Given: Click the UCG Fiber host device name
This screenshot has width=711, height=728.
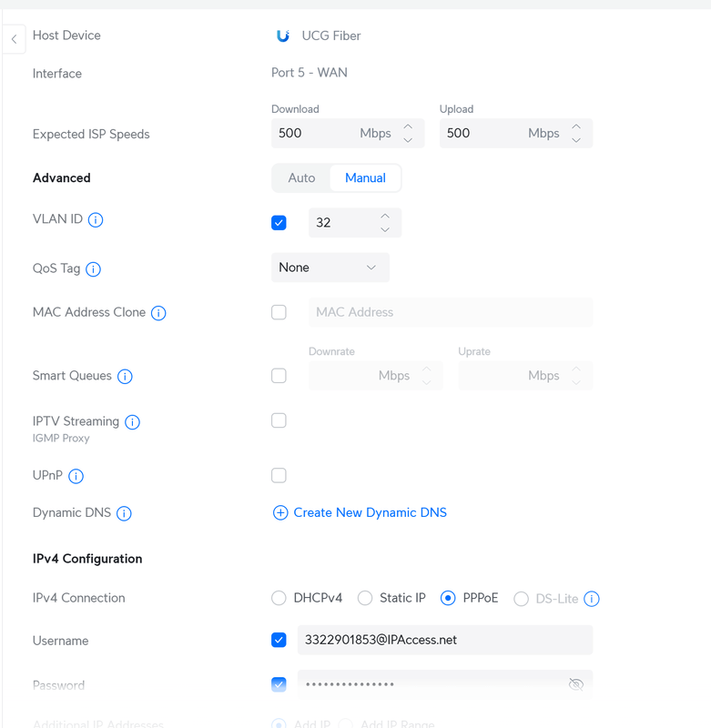Looking at the screenshot, I should [x=331, y=35].
